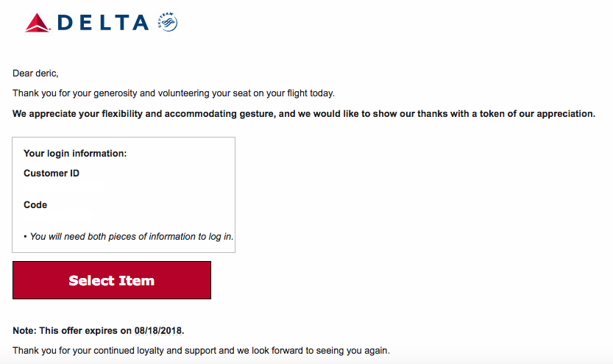Open the 08/18/2018 expiration date link
The image size is (613, 364).
click(x=158, y=330)
